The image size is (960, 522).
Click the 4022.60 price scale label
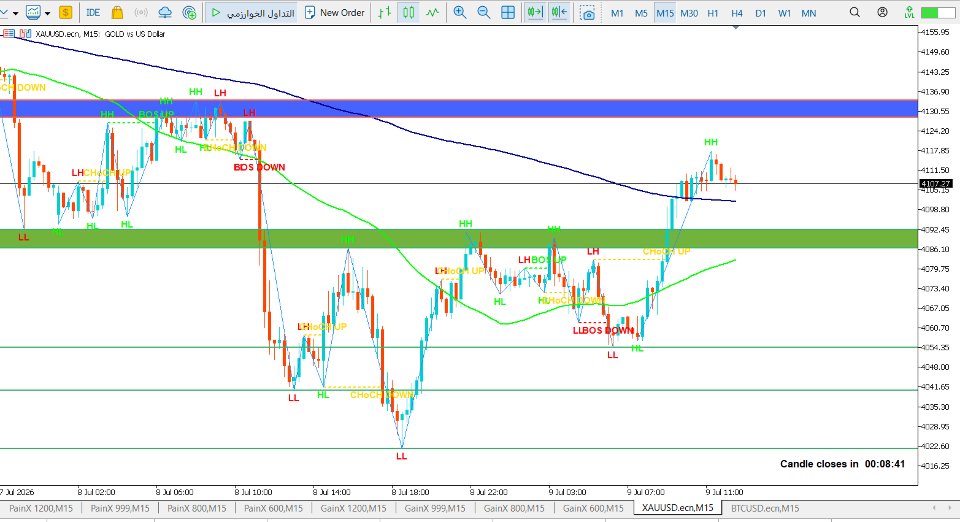936,446
